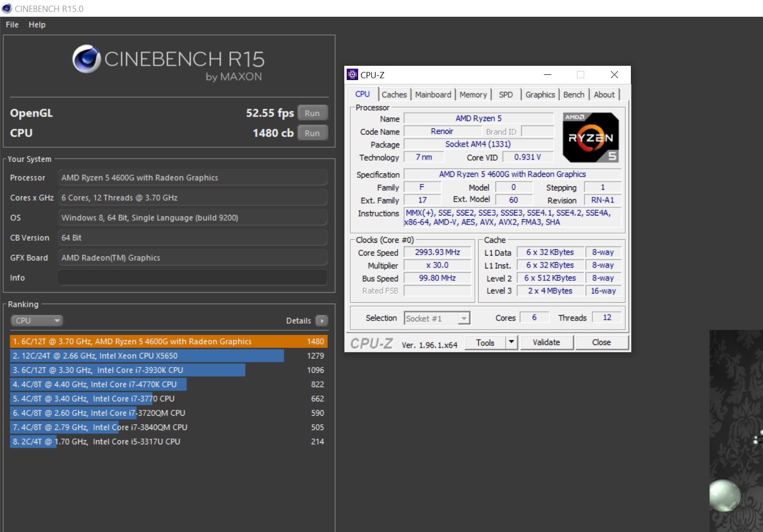Open the Help menu in Cinebench
The width and height of the screenshot is (763, 532).
[37, 25]
